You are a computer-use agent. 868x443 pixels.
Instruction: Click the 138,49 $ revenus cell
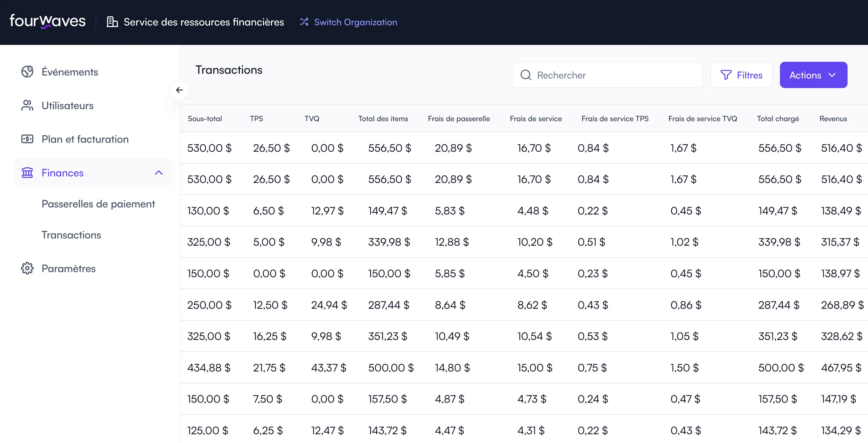[x=841, y=211]
